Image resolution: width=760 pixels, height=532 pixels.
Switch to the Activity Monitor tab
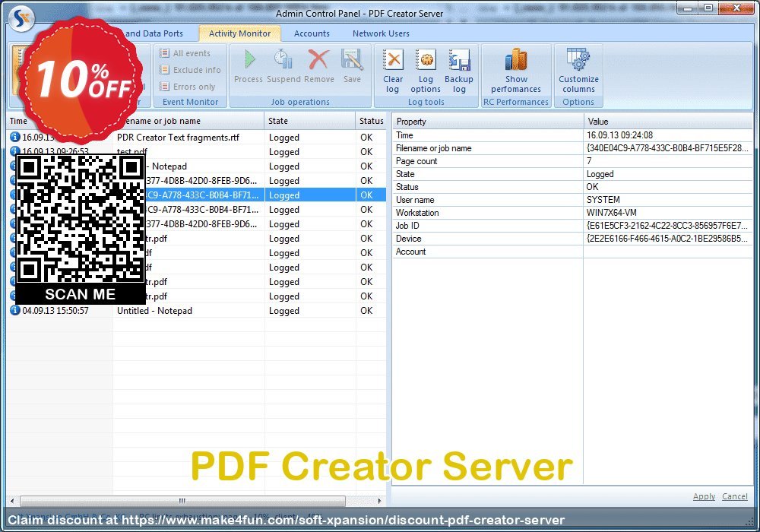(239, 33)
